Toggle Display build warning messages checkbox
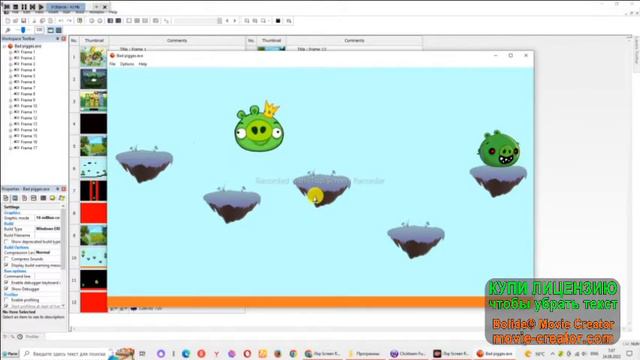The height and width of the screenshot is (360, 640). [x=6, y=265]
